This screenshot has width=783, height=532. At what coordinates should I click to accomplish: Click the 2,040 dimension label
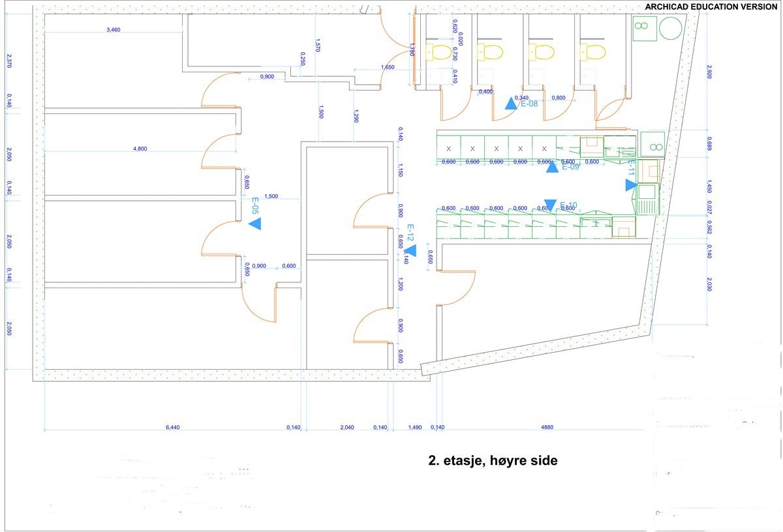pos(347,428)
